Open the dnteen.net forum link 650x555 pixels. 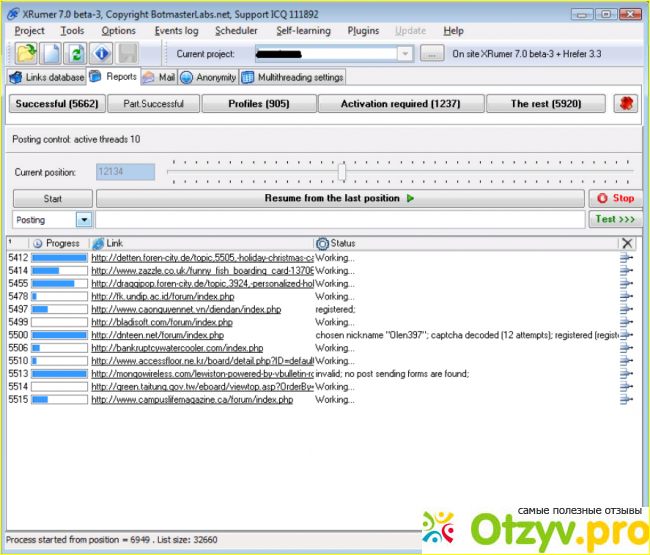[x=158, y=335]
